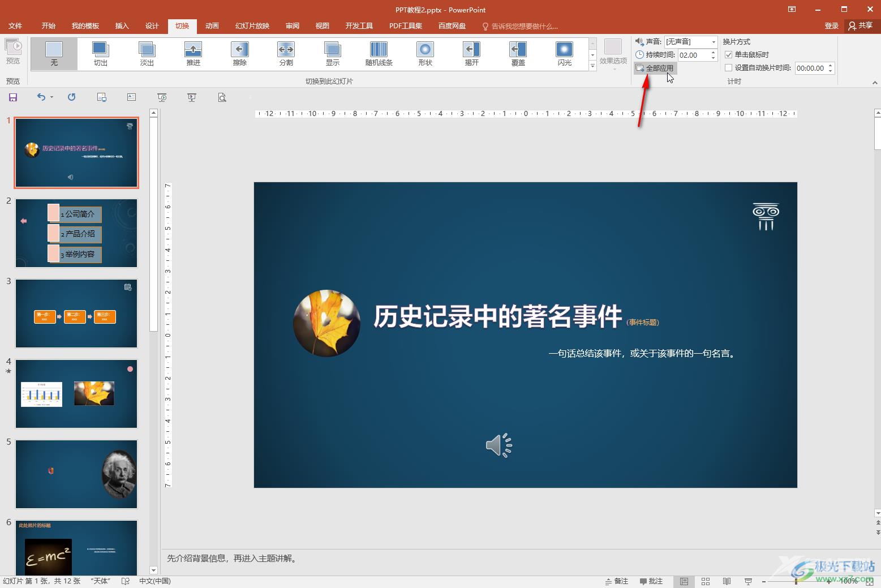Open the 视图 view tab
Screen dimensions: 881x588
[x=323, y=26]
